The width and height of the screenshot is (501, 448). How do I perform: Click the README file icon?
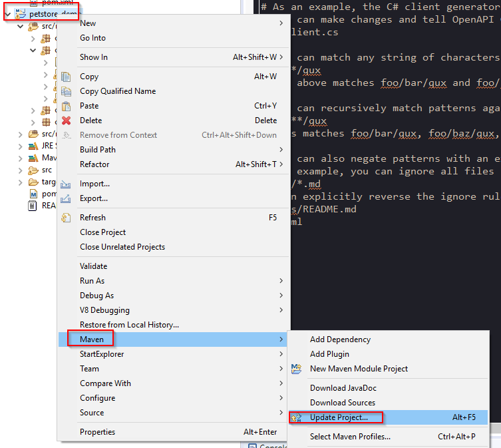tap(33, 206)
